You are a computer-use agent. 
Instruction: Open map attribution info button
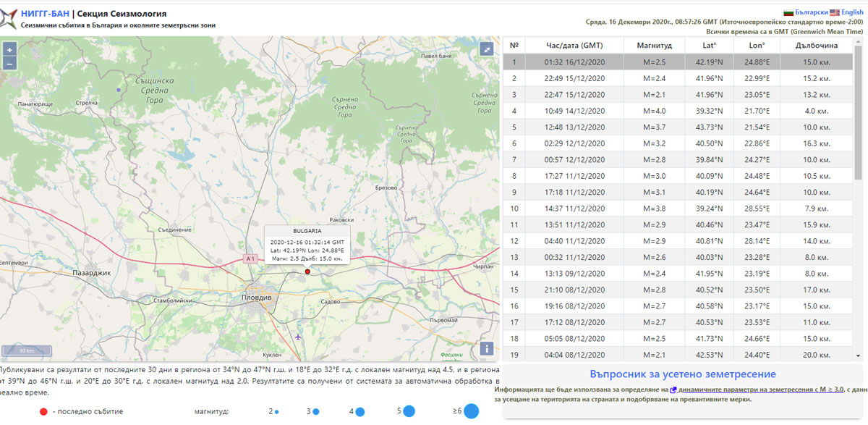[x=487, y=348]
